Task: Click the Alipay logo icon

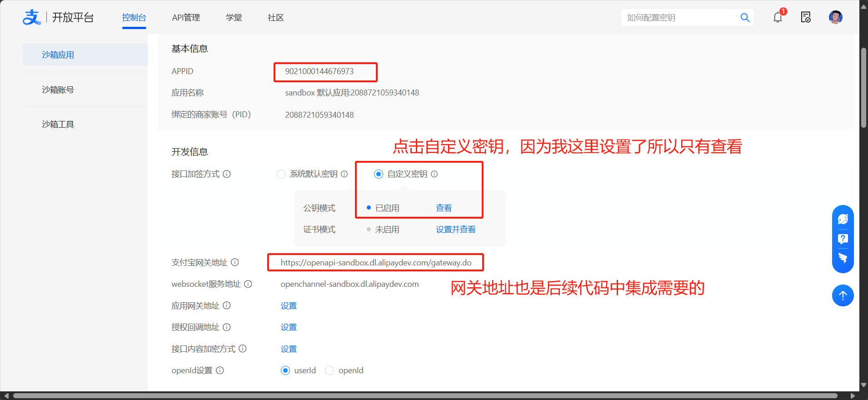Action: 32,17
